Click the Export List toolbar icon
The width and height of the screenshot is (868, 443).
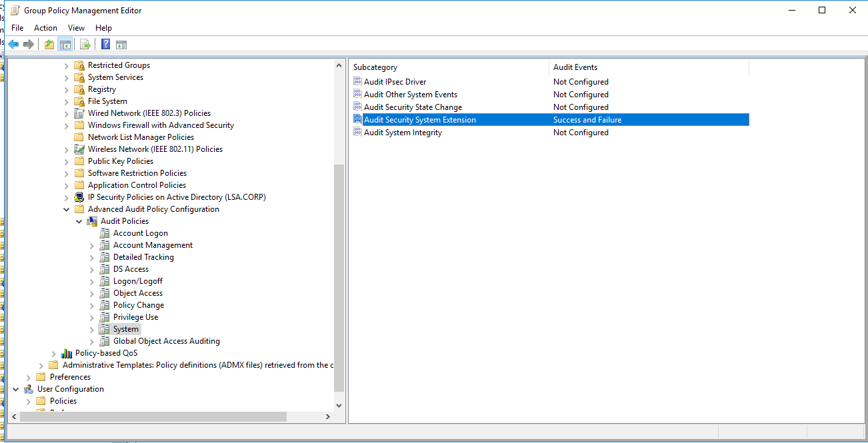click(x=85, y=45)
